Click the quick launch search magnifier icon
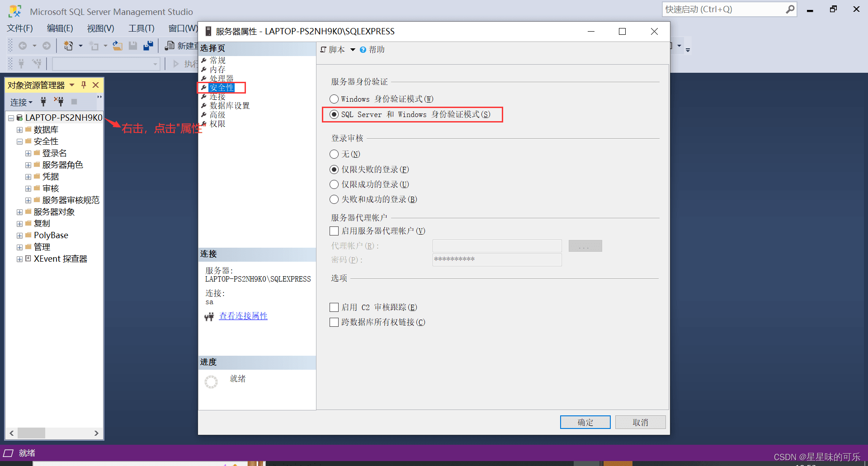 (790, 9)
